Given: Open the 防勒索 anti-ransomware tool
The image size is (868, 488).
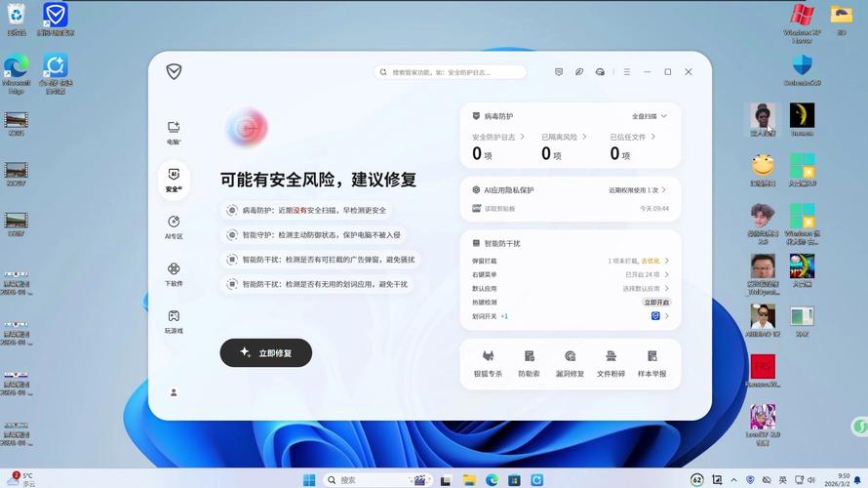Looking at the screenshot, I should pyautogui.click(x=529, y=362).
